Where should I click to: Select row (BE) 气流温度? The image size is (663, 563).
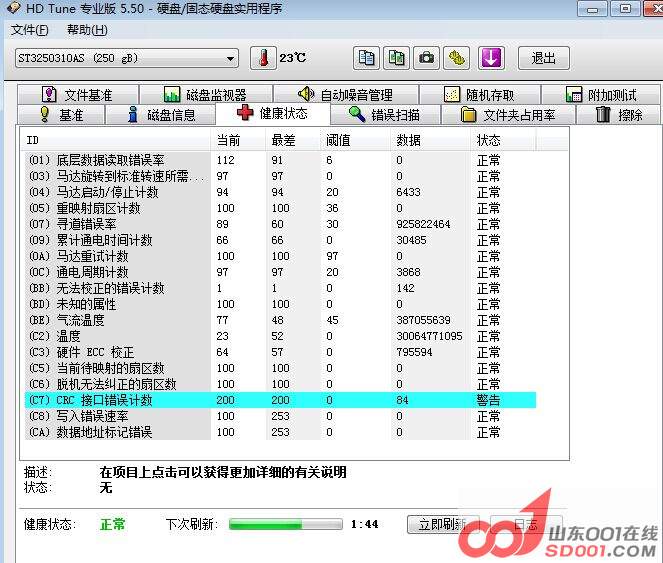click(x=280, y=320)
